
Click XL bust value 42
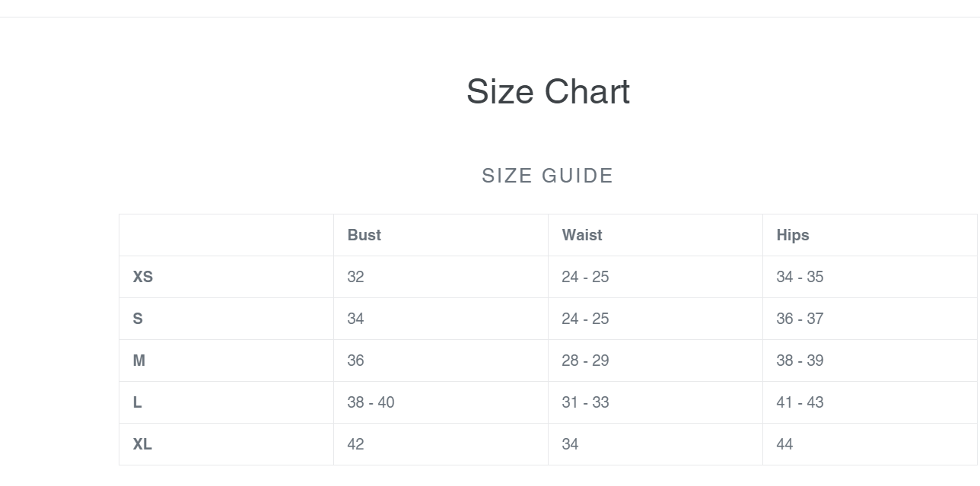[x=355, y=444]
